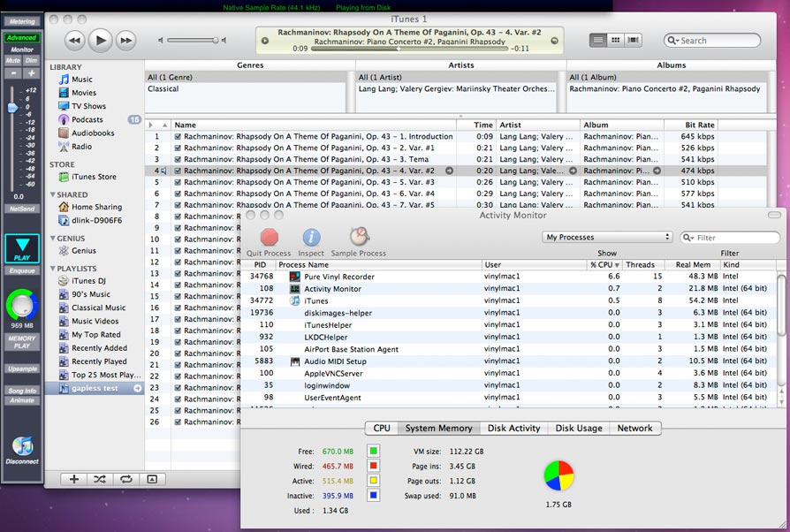790x532 pixels.
Task: Toggle the Dim button in the side panel
Action: coord(31,60)
